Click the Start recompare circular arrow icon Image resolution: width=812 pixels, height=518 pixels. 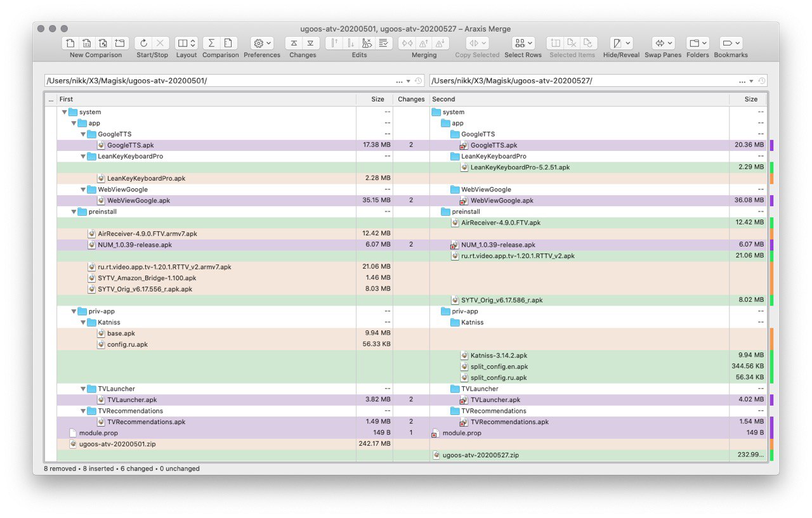pos(143,43)
